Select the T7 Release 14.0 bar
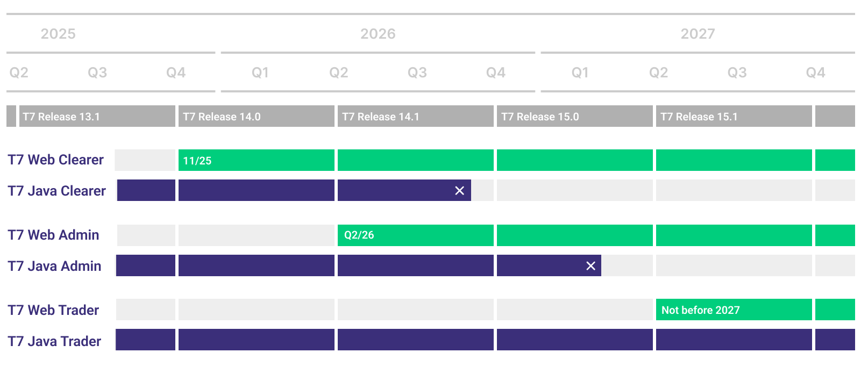 (x=256, y=117)
